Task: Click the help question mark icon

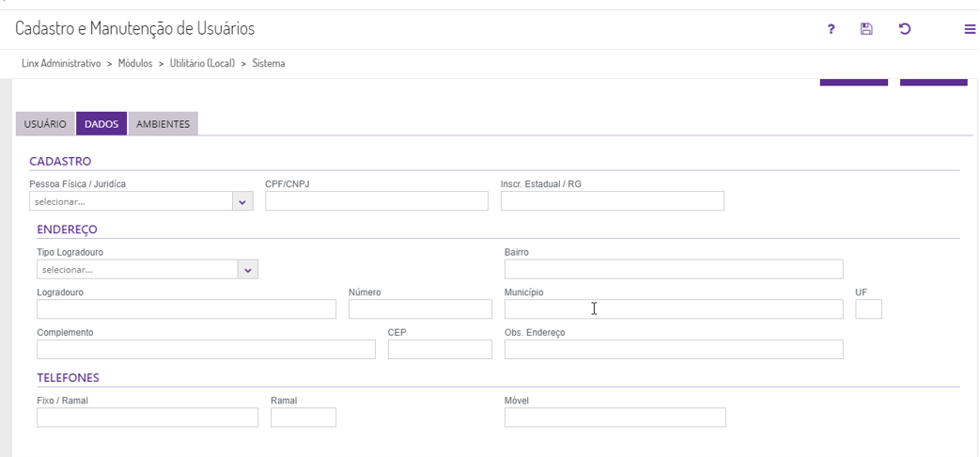Action: pyautogui.click(x=831, y=29)
